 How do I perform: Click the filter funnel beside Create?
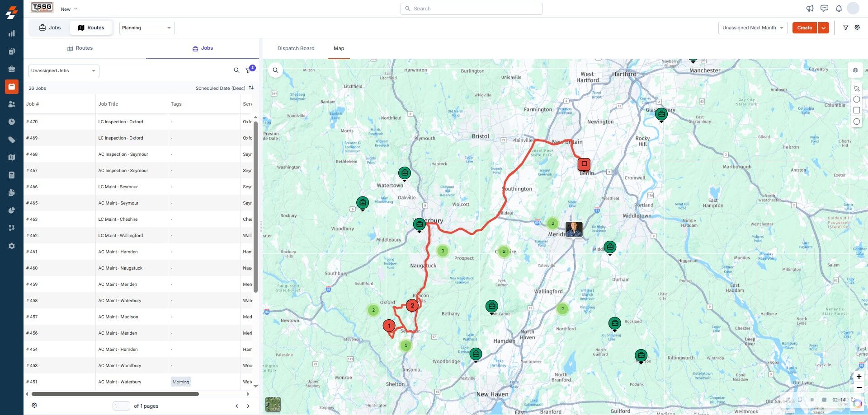(x=846, y=28)
